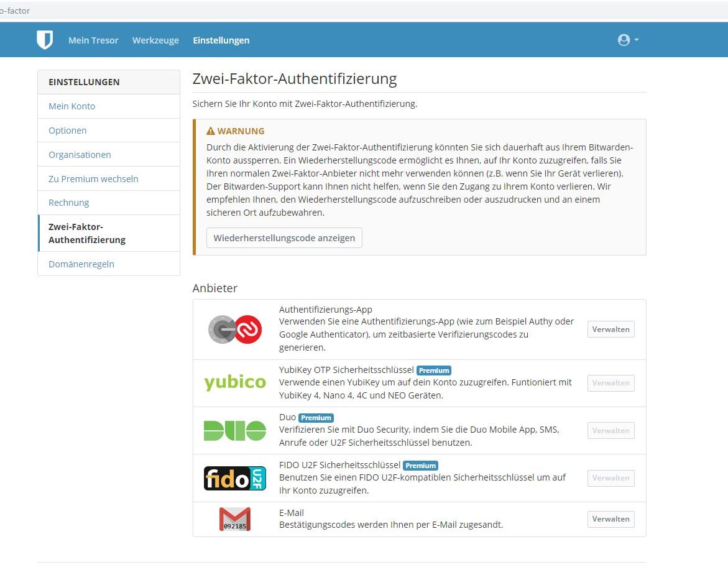Open the Mein Tresor navigation tab

pyautogui.click(x=93, y=40)
